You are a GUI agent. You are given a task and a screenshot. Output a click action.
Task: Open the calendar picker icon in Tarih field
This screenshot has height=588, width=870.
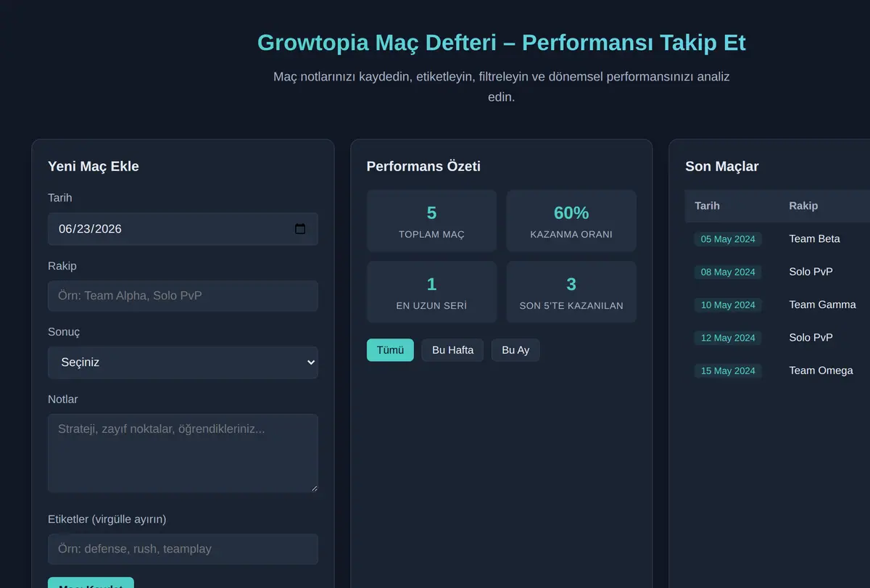point(300,229)
